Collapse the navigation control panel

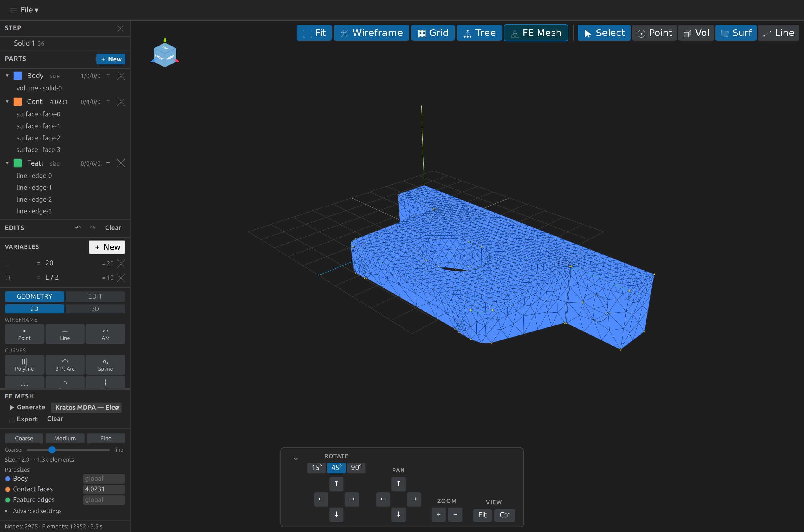[296, 459]
